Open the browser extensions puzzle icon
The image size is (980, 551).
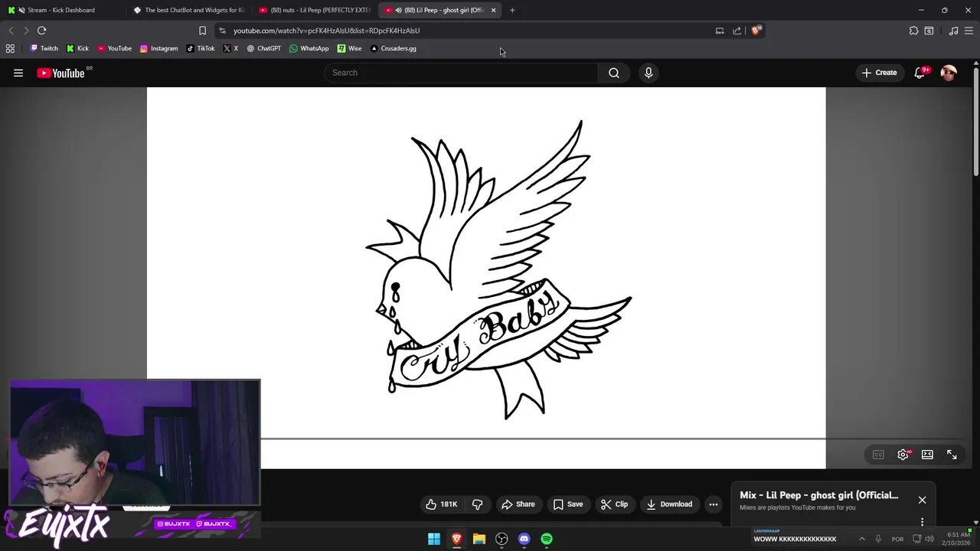point(913,31)
